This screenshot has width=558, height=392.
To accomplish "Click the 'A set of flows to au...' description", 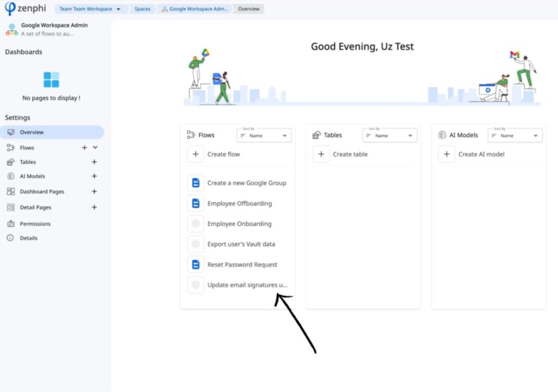I will 47,34.
